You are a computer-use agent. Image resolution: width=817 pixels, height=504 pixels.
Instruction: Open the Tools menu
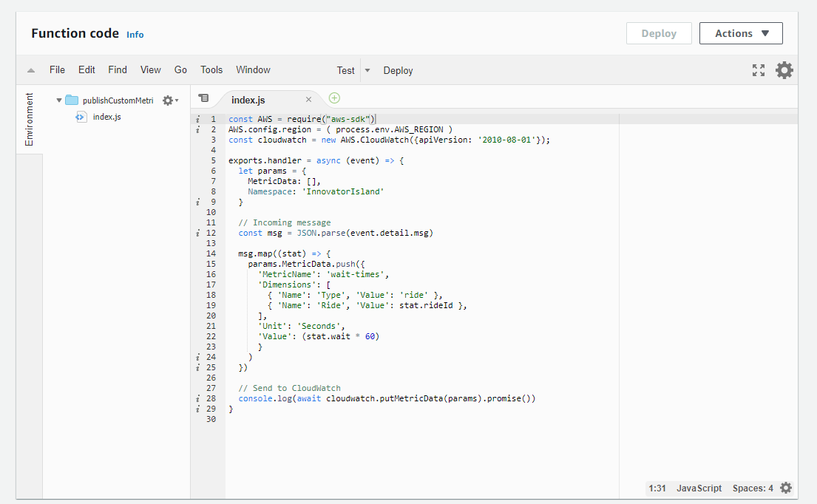pos(211,70)
